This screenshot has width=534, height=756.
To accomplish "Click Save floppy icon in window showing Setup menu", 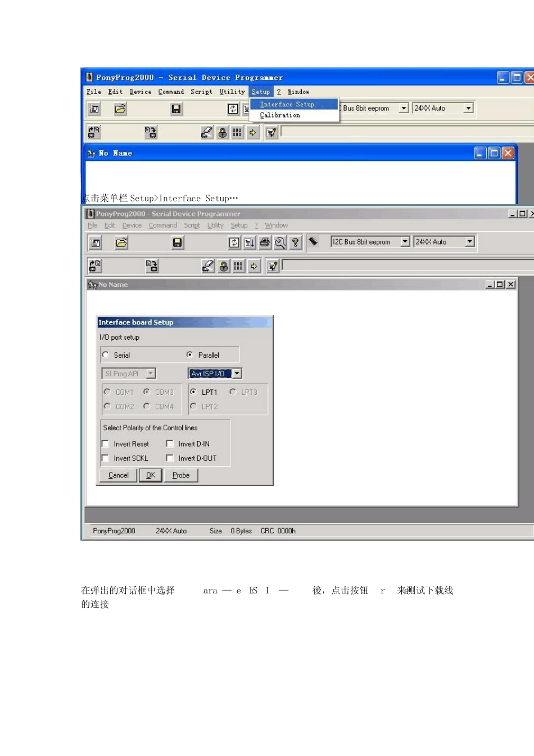I will 177,109.
